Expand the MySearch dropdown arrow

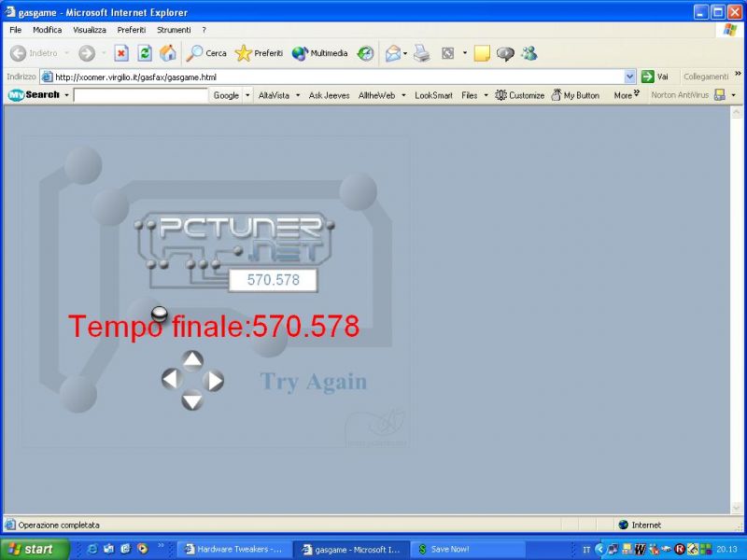click(66, 95)
